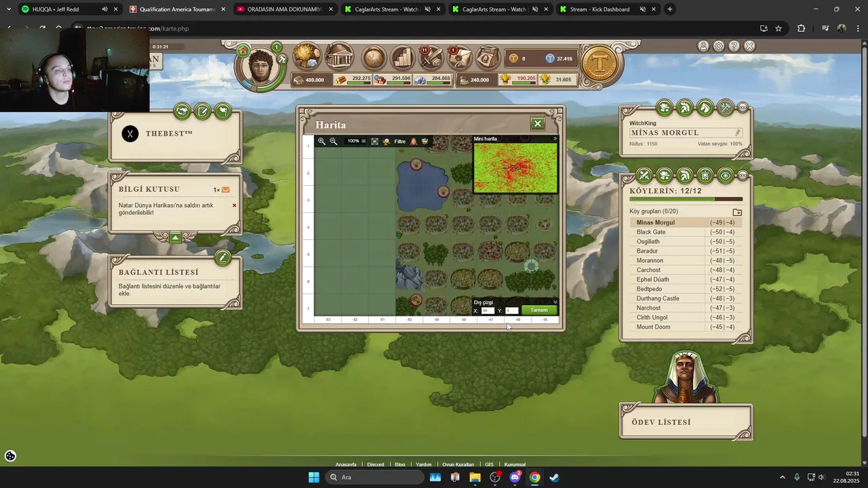Open messages envelope icon
The width and height of the screenshot is (868, 488).
[460, 57]
